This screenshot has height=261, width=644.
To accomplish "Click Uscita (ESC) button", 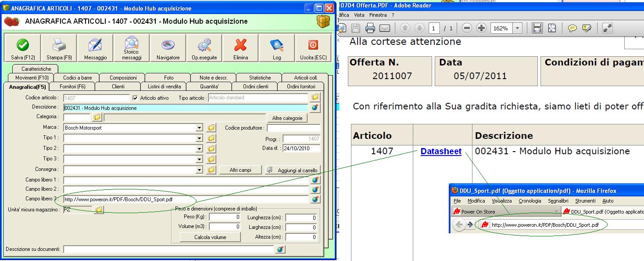I will tap(313, 48).
